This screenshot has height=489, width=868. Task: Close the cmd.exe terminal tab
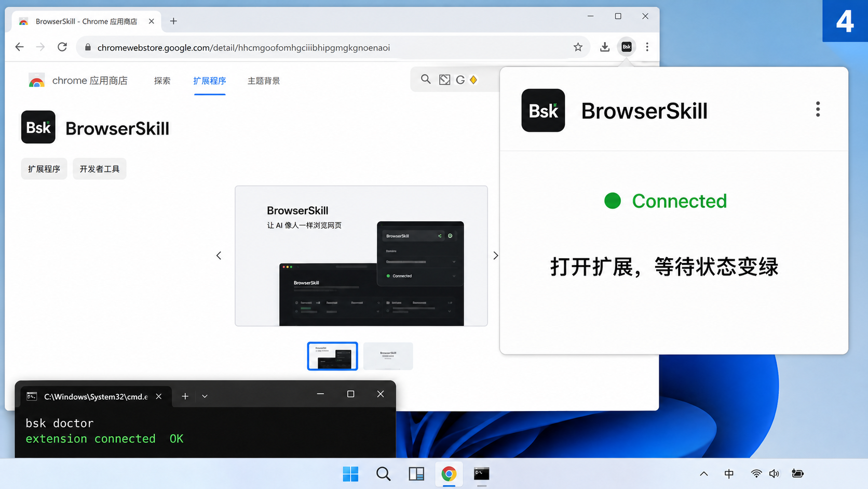point(159,397)
